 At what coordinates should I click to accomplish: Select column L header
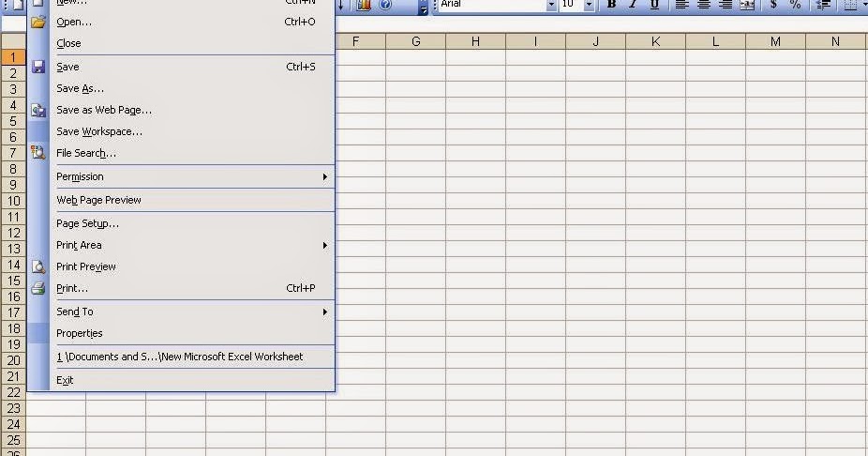(x=716, y=41)
